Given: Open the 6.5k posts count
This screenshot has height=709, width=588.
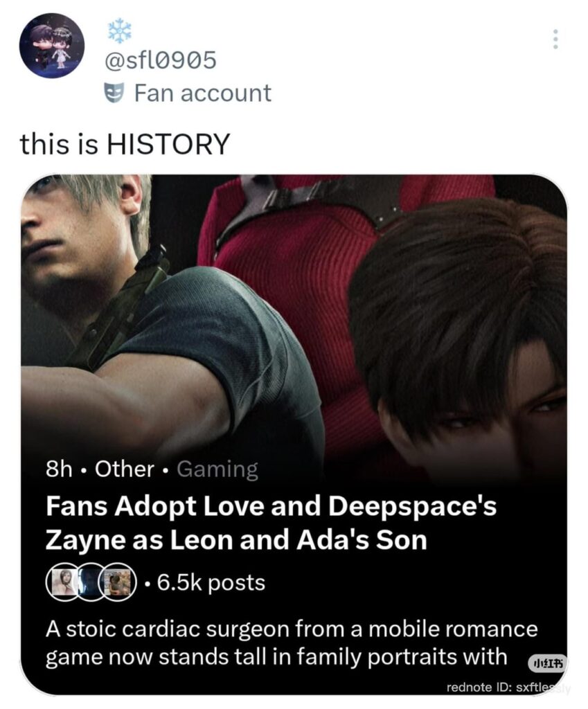Looking at the screenshot, I should (x=211, y=582).
